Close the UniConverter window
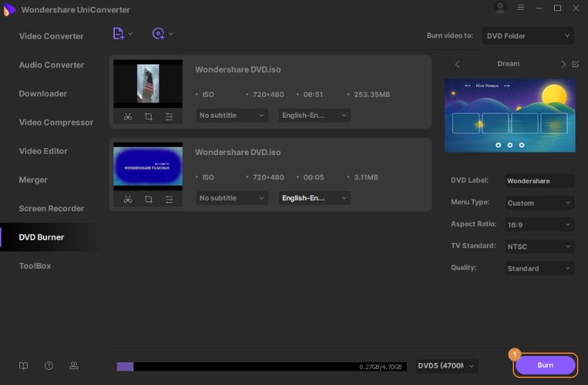 click(576, 8)
